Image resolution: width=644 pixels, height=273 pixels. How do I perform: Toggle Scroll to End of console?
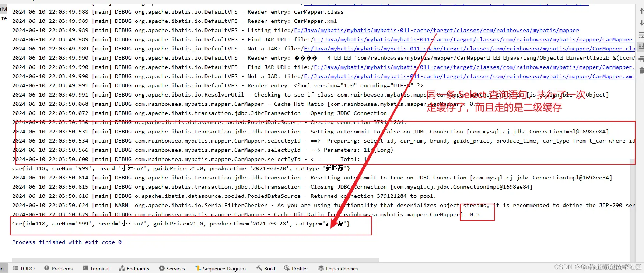point(641,47)
